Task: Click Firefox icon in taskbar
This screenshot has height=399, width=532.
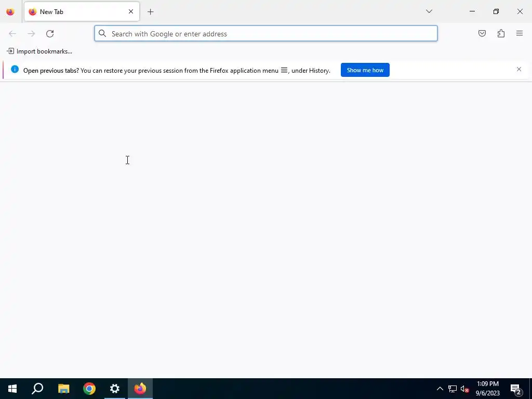Action: (140, 389)
